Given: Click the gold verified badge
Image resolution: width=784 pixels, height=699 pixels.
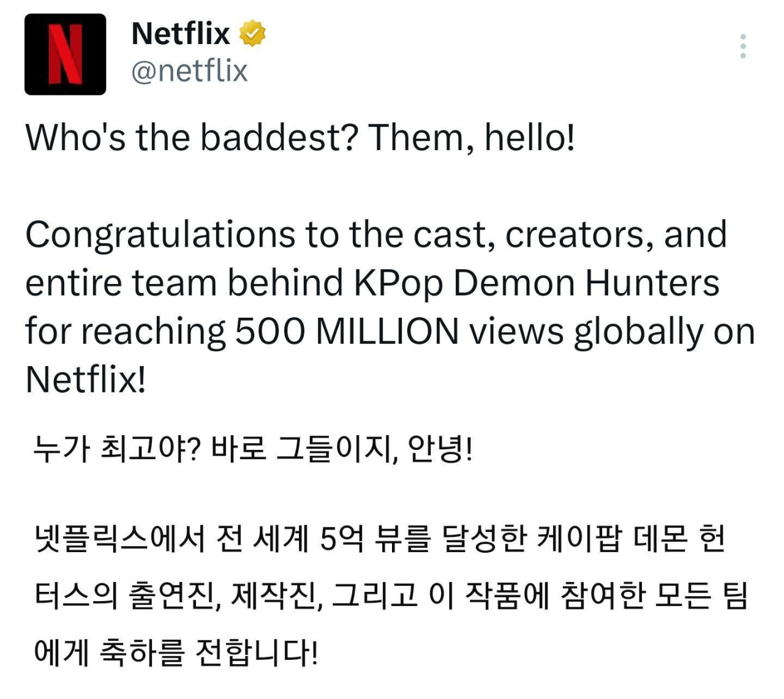Looking at the screenshot, I should [252, 34].
